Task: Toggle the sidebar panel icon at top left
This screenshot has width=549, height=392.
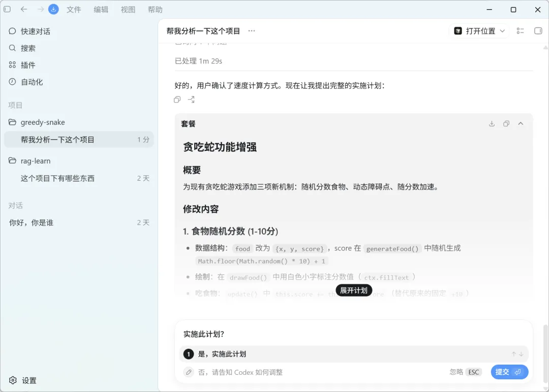Action: pos(7,10)
